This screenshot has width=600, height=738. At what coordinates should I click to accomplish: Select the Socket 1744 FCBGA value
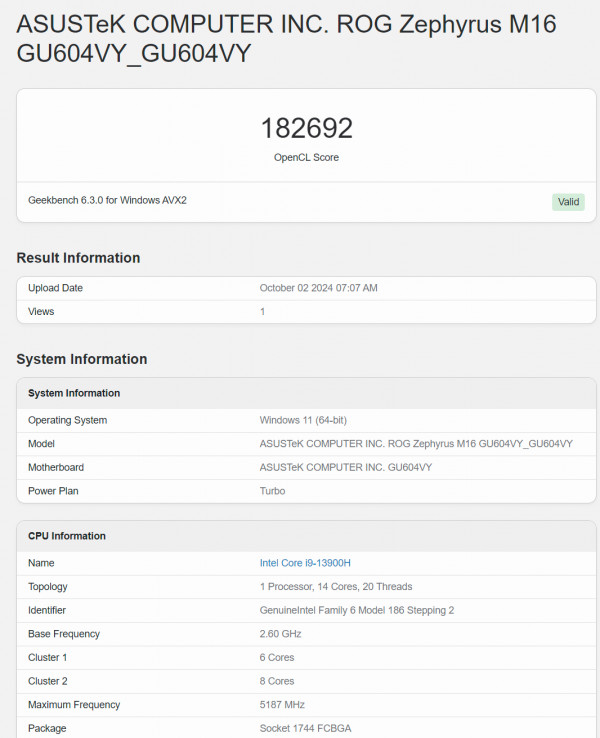(305, 729)
